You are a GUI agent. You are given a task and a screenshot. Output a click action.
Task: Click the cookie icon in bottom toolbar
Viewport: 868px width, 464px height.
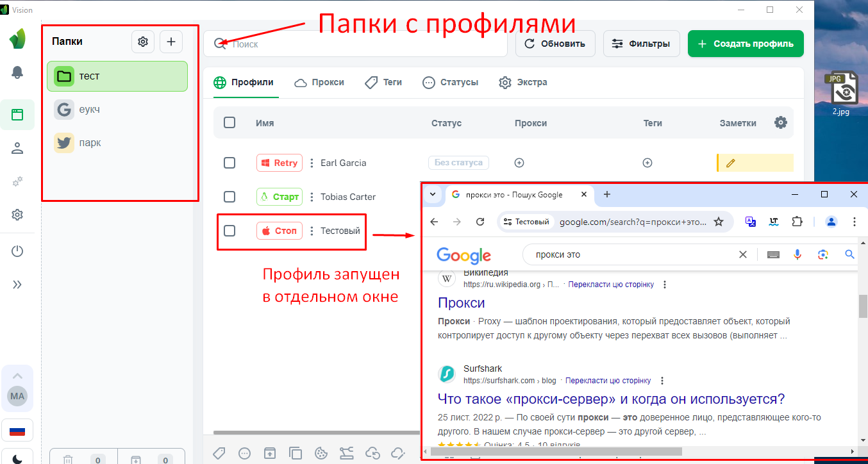coord(321,453)
